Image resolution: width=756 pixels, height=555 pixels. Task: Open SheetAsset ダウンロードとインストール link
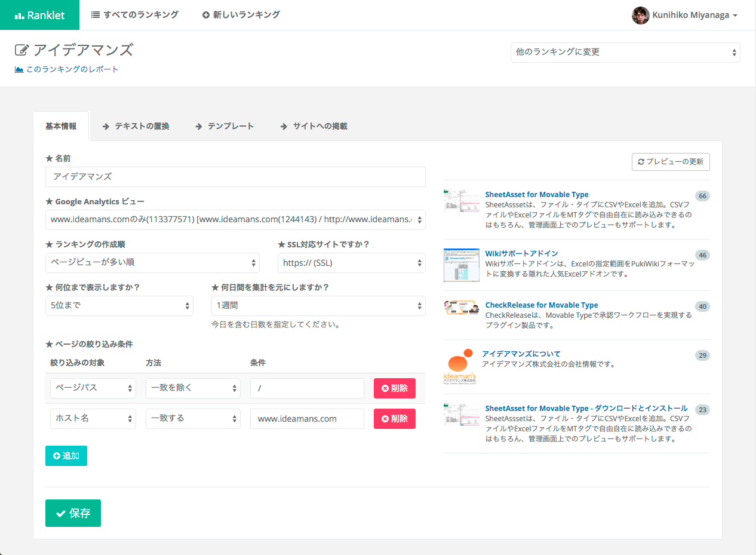pyautogui.click(x=586, y=409)
